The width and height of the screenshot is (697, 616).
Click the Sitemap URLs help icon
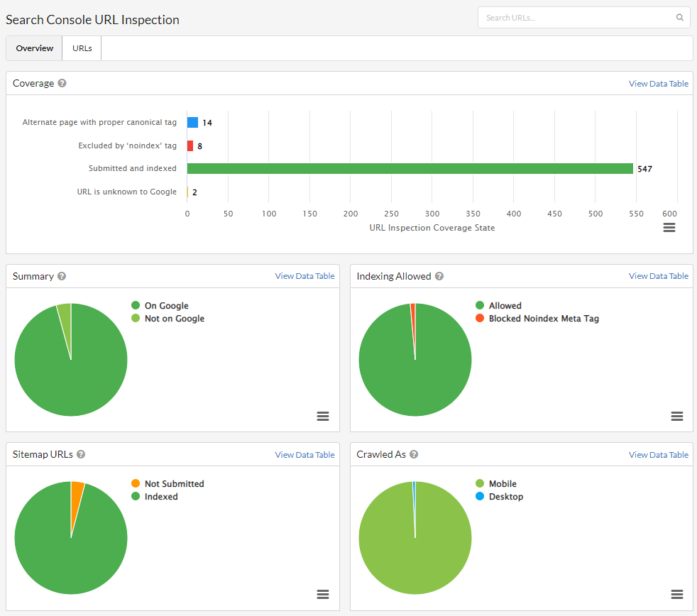point(80,454)
